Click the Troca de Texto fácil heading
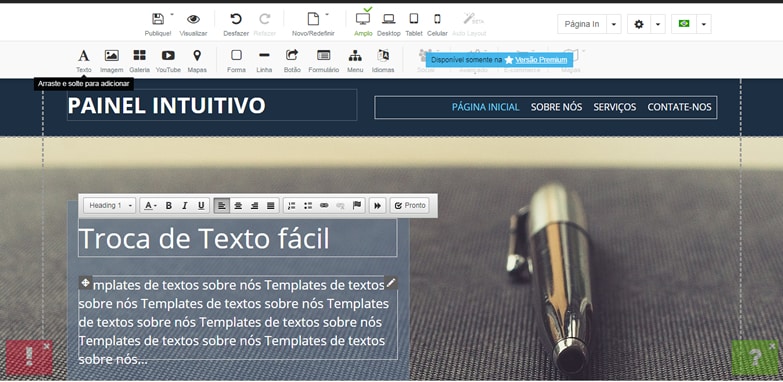783x382 pixels. click(x=204, y=239)
